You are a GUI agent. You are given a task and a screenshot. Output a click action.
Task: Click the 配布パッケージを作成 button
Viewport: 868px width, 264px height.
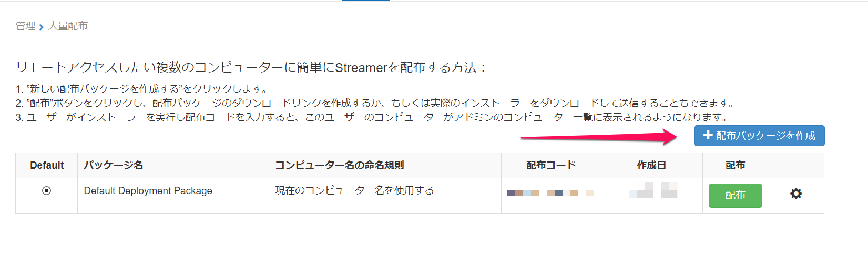759,136
